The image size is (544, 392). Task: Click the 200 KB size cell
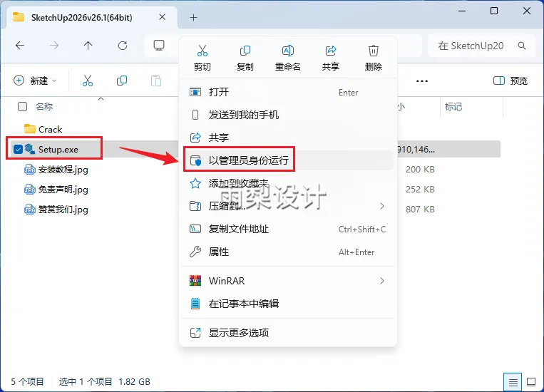[x=420, y=170]
